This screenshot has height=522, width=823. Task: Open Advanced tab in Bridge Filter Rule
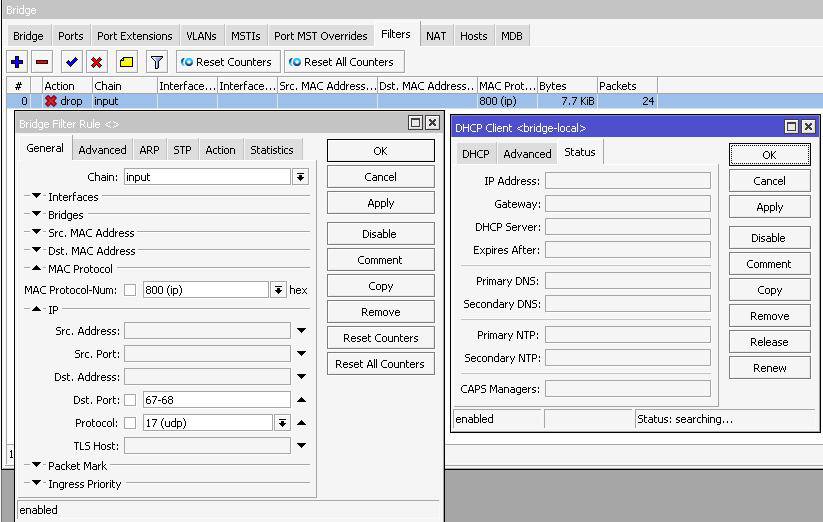pos(102,150)
